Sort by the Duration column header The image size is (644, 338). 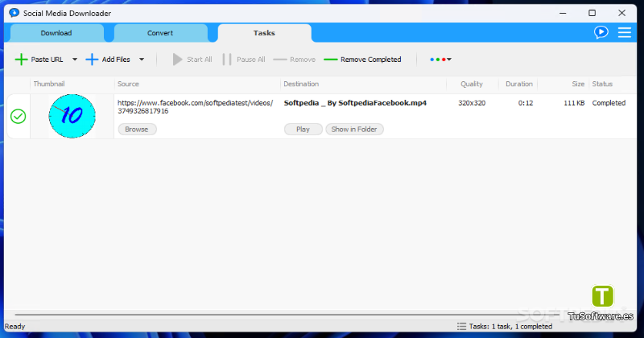tap(519, 84)
